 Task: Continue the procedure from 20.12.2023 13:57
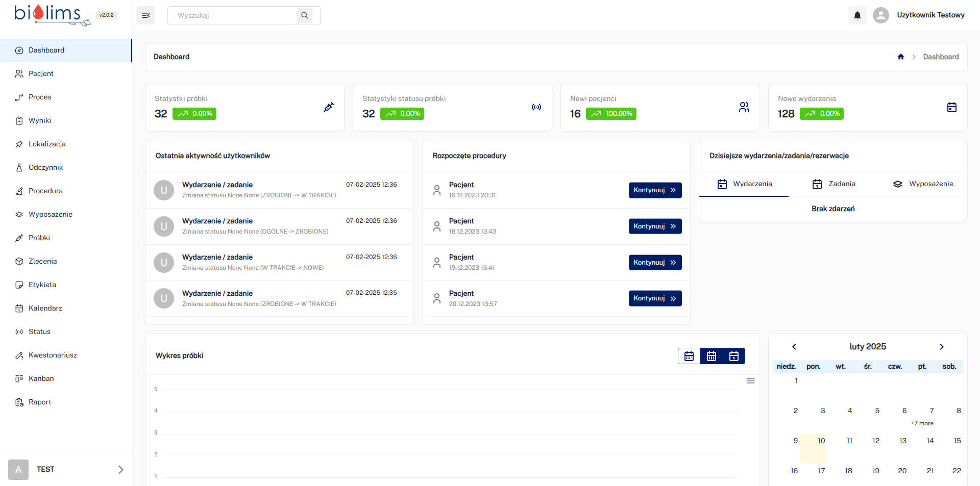[655, 298]
